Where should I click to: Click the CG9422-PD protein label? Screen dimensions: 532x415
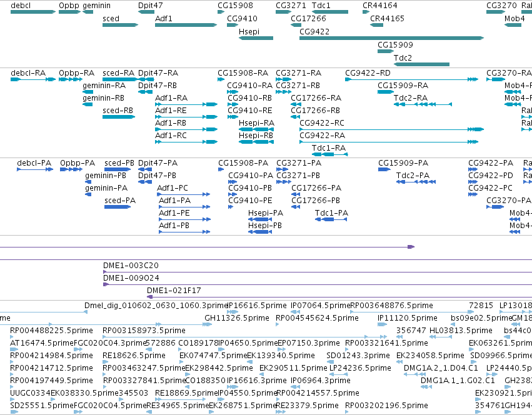coord(491,176)
